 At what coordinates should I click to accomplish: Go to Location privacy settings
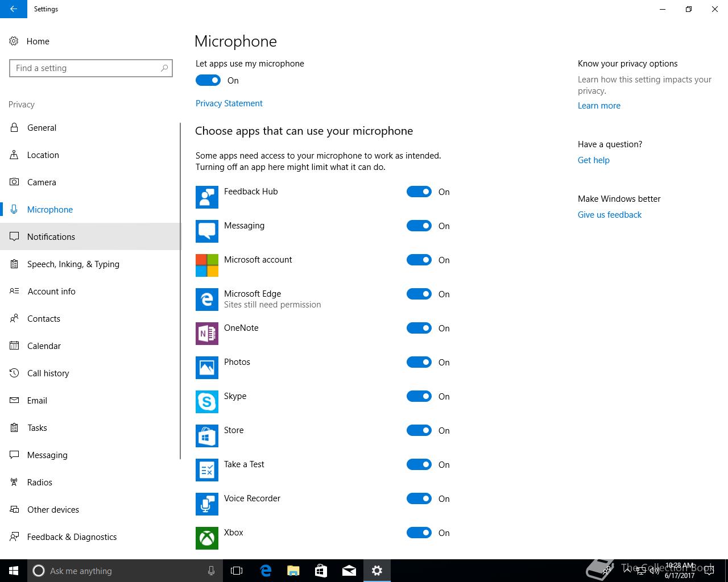coord(90,155)
